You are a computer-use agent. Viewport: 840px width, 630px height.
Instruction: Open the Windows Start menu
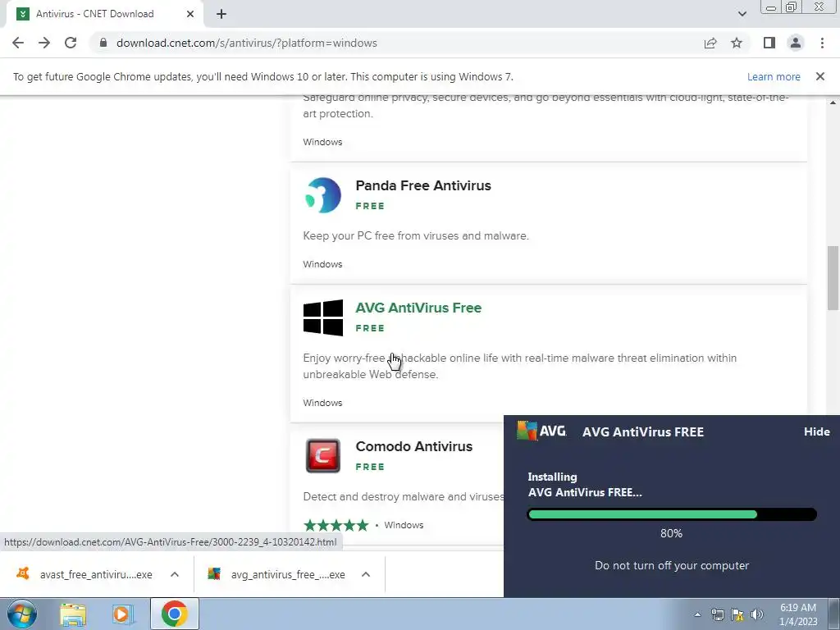coord(22,614)
